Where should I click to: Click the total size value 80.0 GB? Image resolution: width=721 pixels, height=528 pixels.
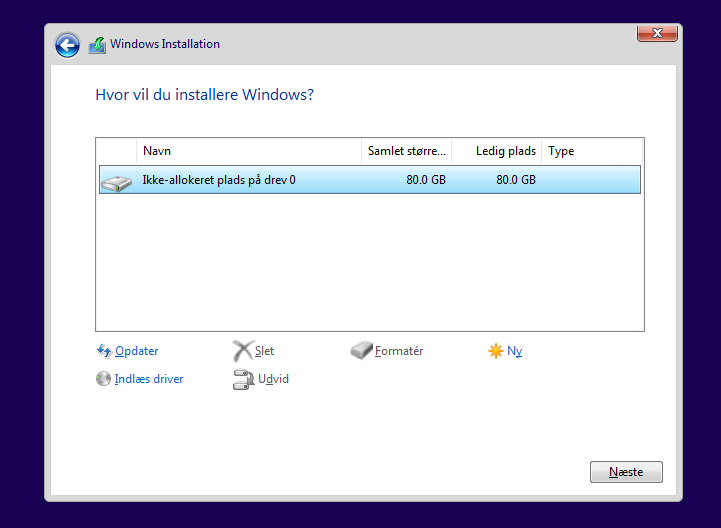pyautogui.click(x=426, y=180)
